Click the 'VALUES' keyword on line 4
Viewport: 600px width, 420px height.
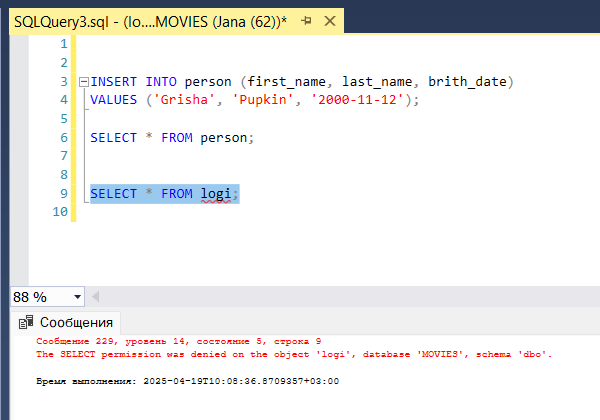[x=113, y=100]
